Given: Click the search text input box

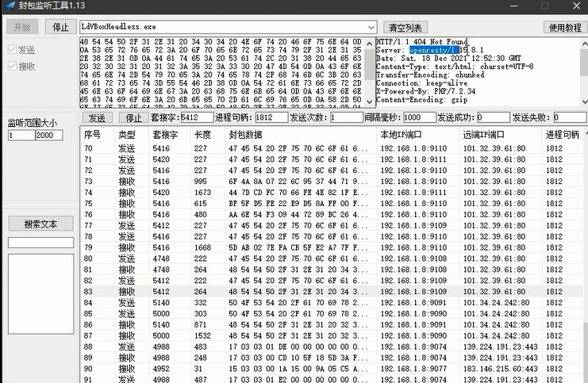Looking at the screenshot, I should [x=41, y=243].
